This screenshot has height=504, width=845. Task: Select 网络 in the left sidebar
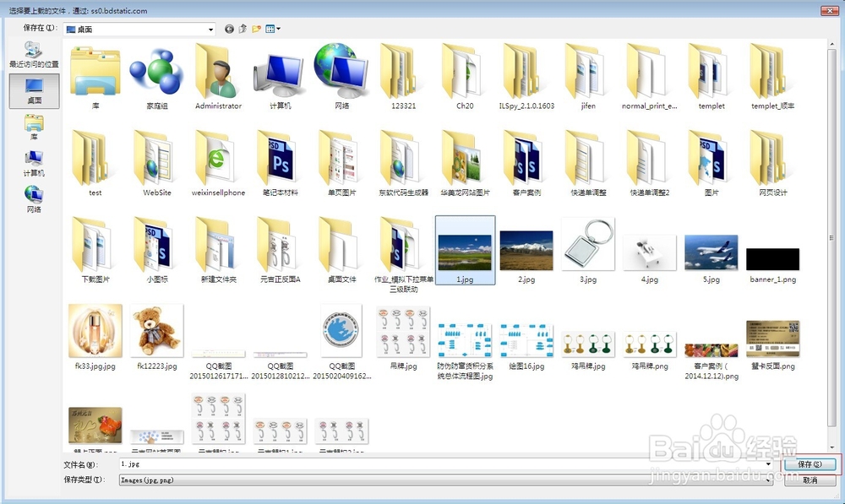click(x=34, y=199)
